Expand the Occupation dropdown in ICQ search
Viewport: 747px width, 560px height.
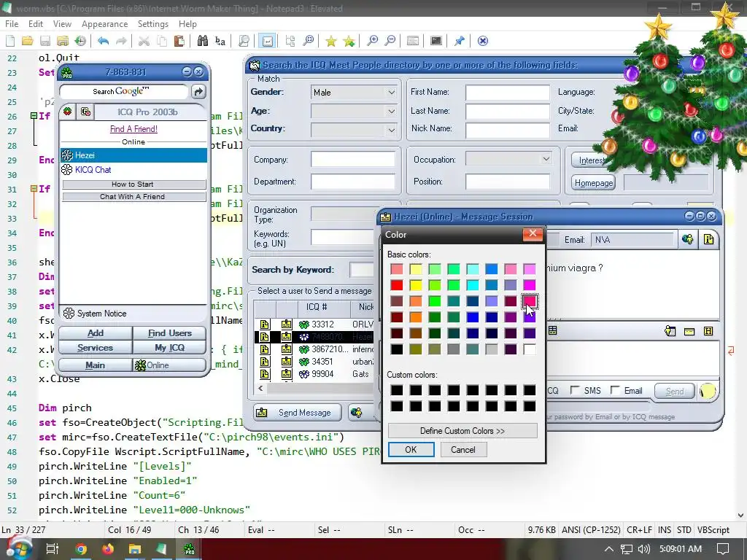546,159
